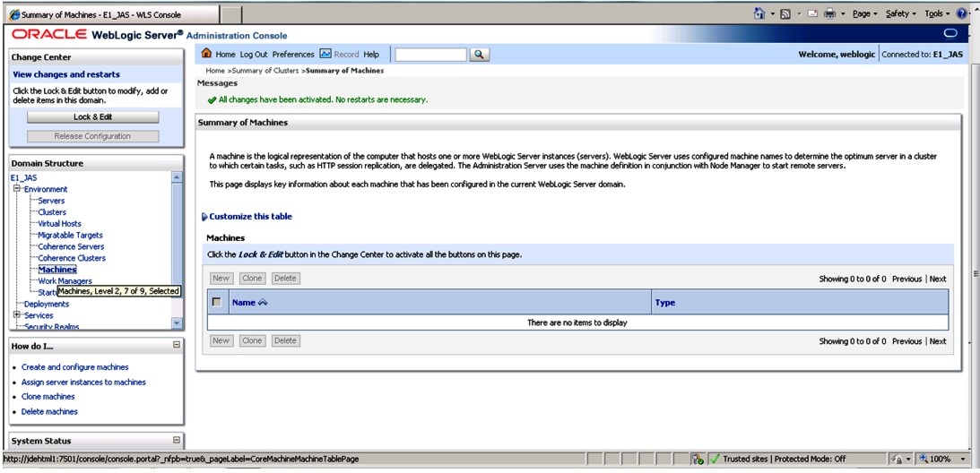Open the blank new browser tab
Viewport: 980px width, 473px height.
click(x=231, y=14)
